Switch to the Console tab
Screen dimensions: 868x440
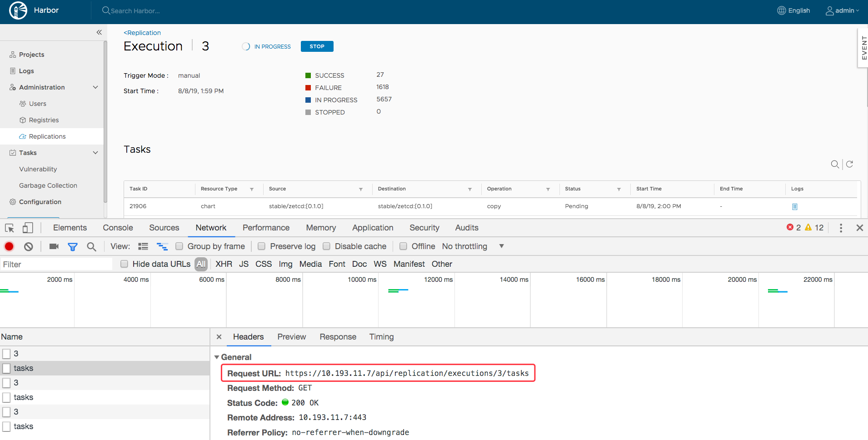[118, 228]
